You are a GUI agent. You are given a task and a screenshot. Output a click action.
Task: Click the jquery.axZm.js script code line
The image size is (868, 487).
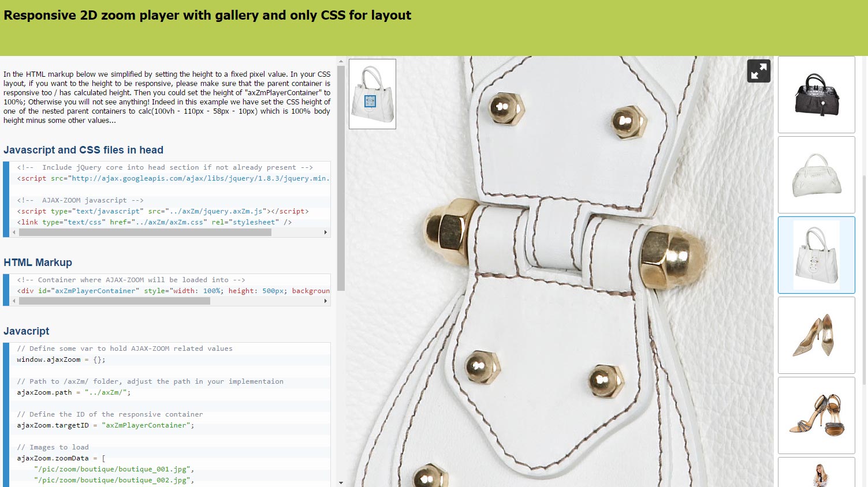163,211
